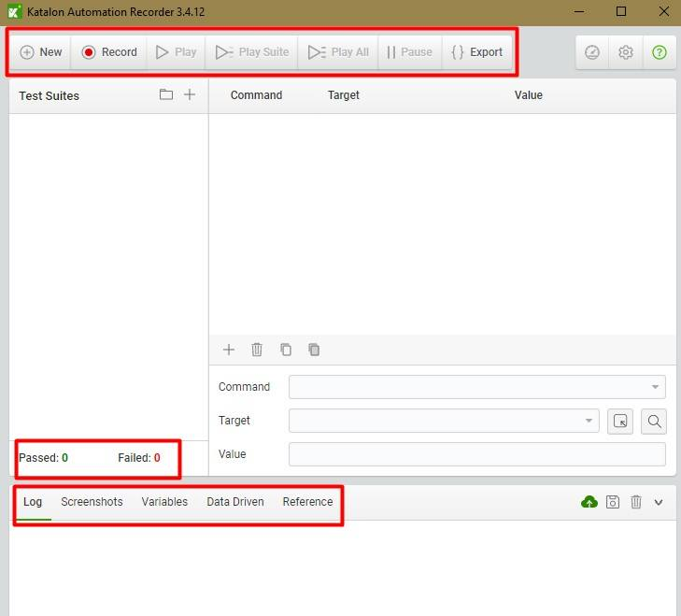Upload the log using the green cloud icon

point(589,502)
